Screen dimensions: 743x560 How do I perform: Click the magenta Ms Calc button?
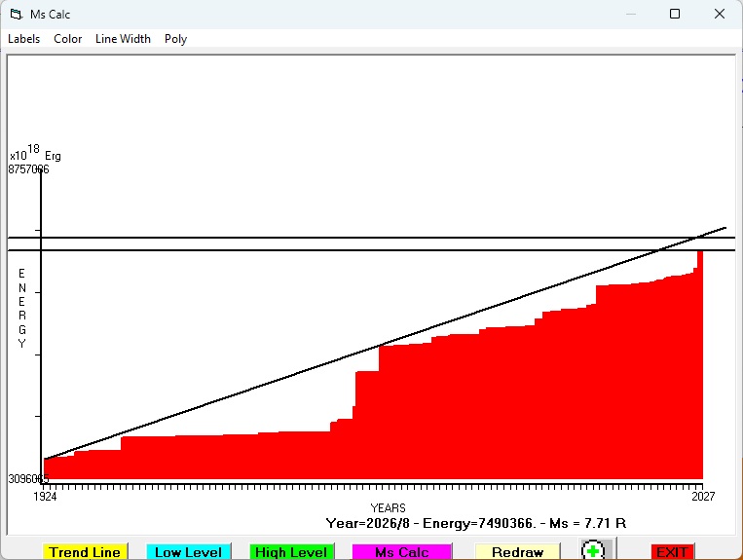tap(401, 552)
